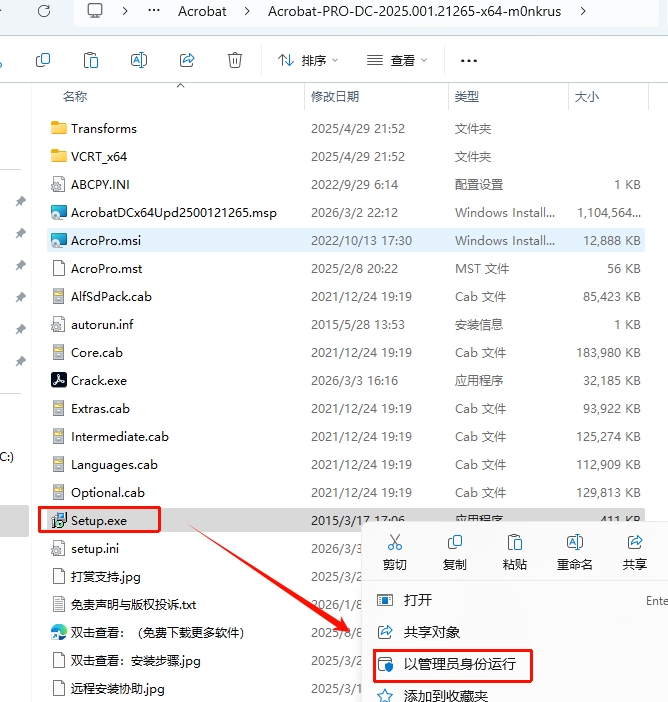Click the 共享 share icon in context menu
This screenshot has width=668, height=702.
coord(635,542)
